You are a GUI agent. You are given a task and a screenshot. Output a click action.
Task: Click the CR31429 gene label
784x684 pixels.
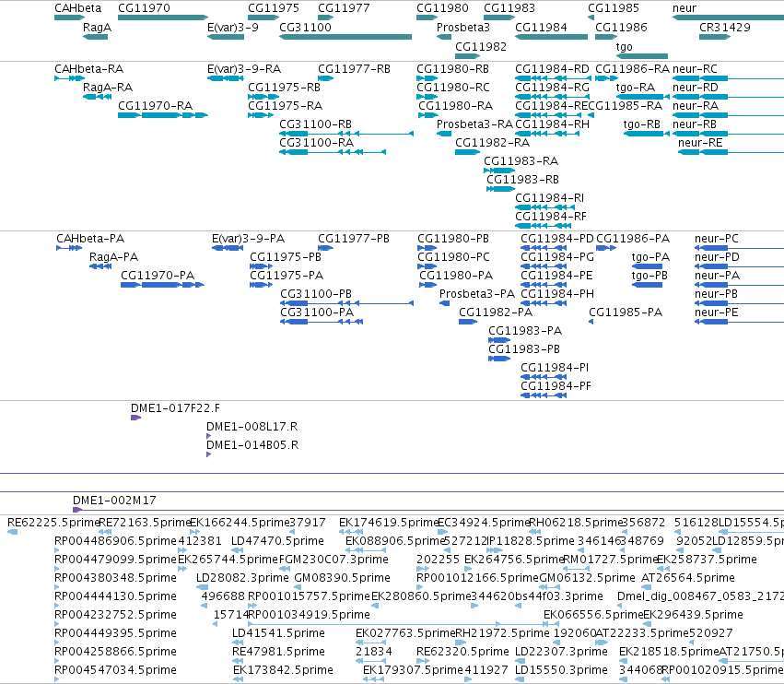725,28
